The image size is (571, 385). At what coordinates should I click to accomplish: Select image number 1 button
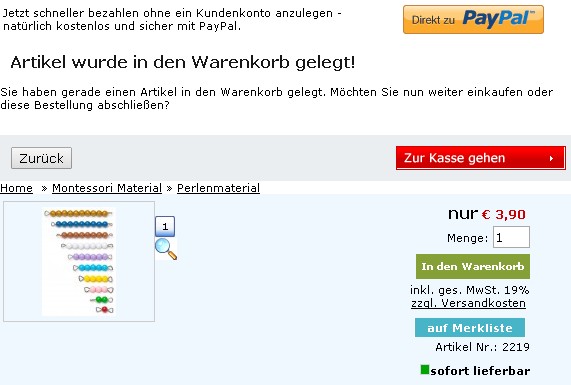(x=165, y=227)
